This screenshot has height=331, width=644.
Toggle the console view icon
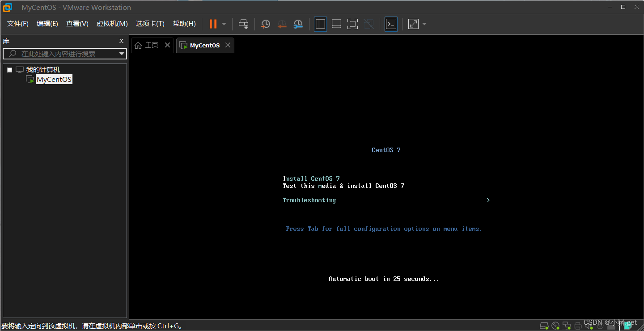pos(391,24)
